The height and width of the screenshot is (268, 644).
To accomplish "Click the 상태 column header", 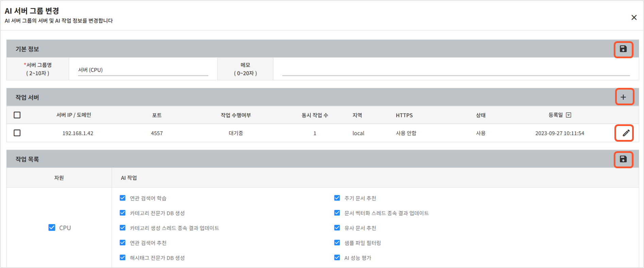I will pyautogui.click(x=480, y=115).
